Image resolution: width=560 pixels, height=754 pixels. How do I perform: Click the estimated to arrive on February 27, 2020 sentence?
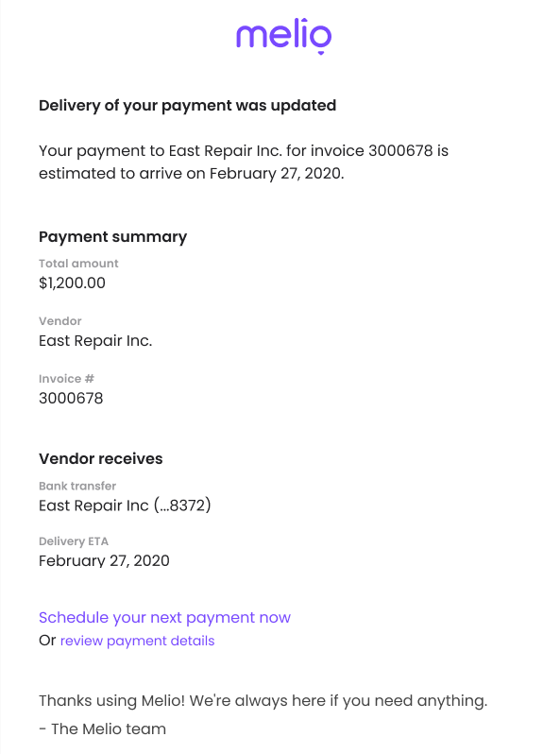(192, 174)
